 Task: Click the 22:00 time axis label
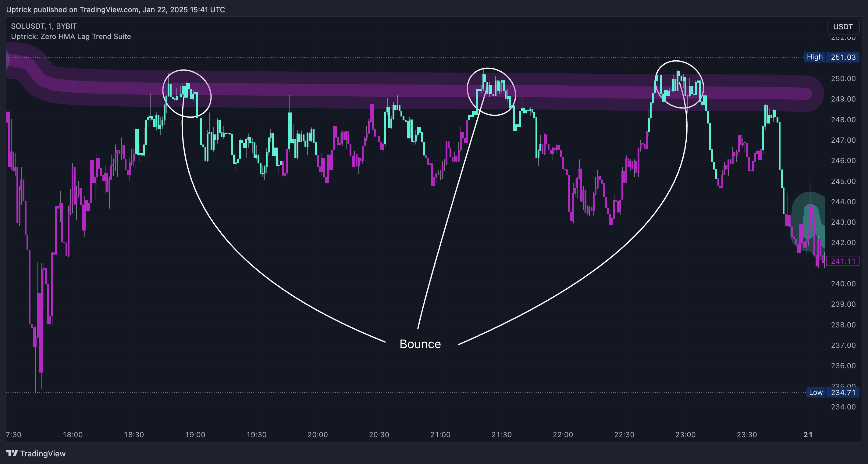click(563, 435)
